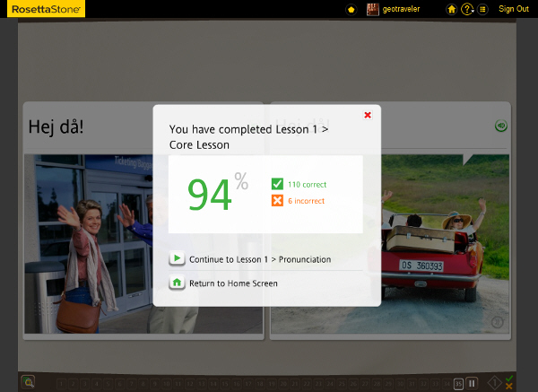Pause the lesson with pause button
This screenshot has height=392, width=538.
click(472, 383)
